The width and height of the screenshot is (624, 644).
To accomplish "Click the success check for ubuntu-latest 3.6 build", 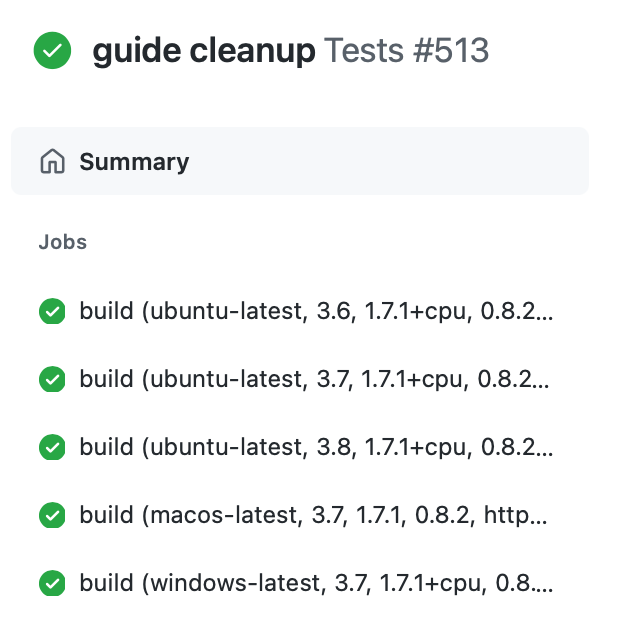I will [52, 311].
